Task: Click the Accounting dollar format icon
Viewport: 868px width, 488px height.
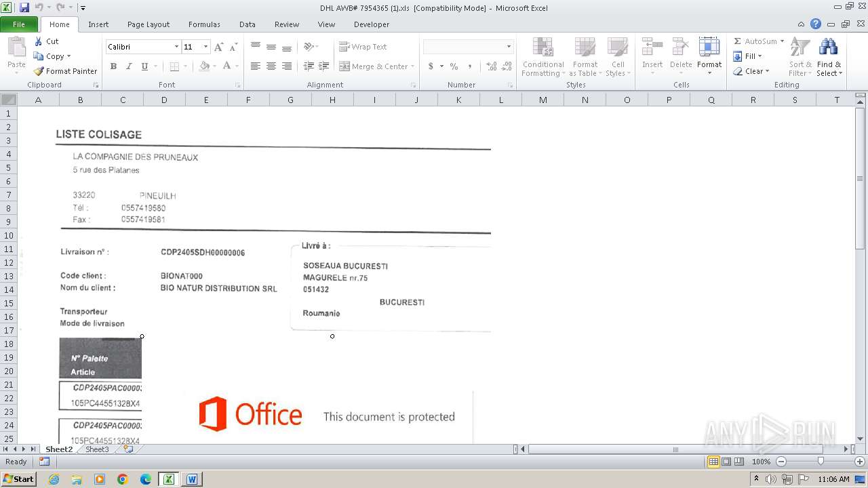Action: (x=431, y=66)
